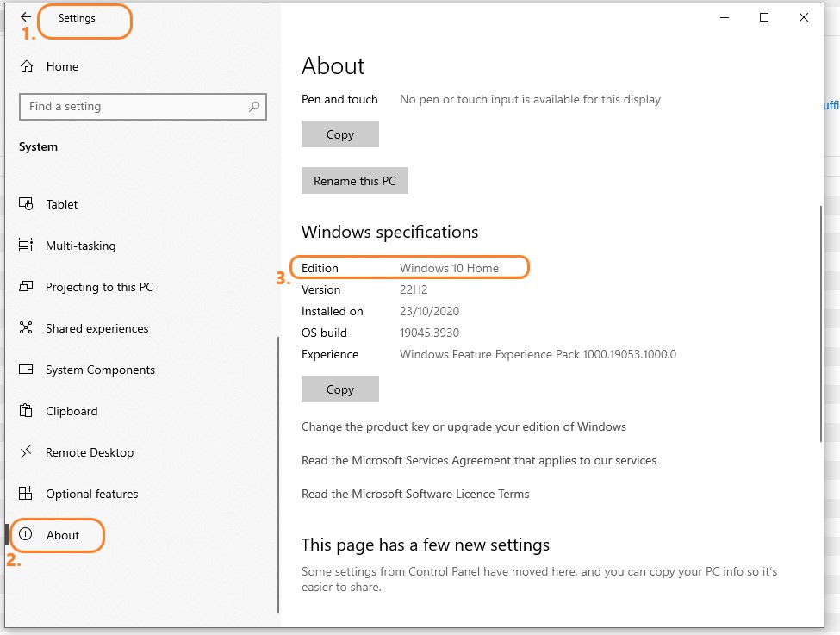Copy device specifications under Pen and touch
The width and height of the screenshot is (840, 635).
340,134
